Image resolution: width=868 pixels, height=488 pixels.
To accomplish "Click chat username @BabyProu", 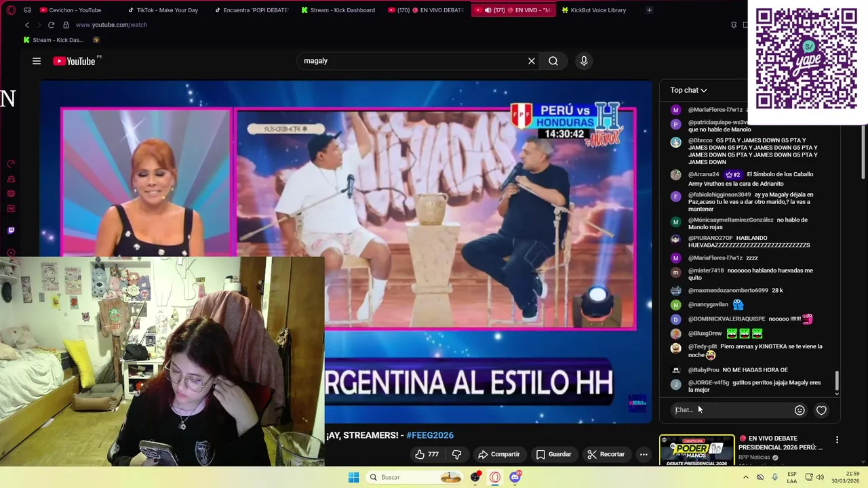I will [x=703, y=370].
